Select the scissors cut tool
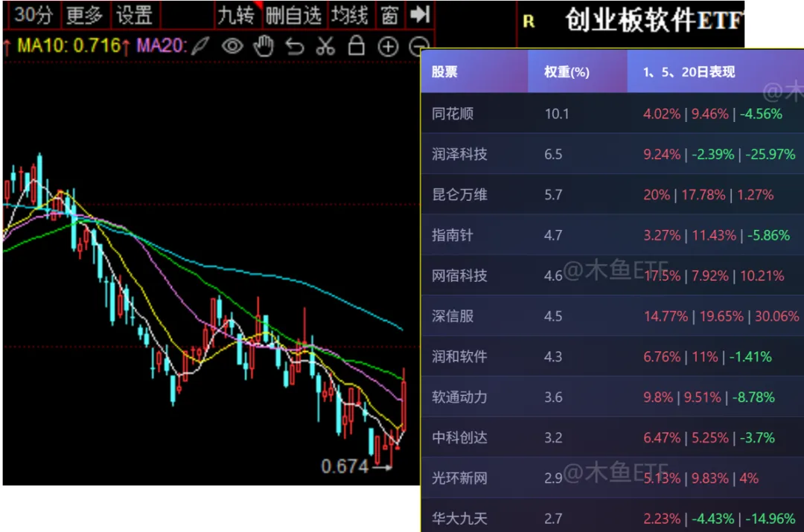This screenshot has height=532, width=804. (x=325, y=46)
